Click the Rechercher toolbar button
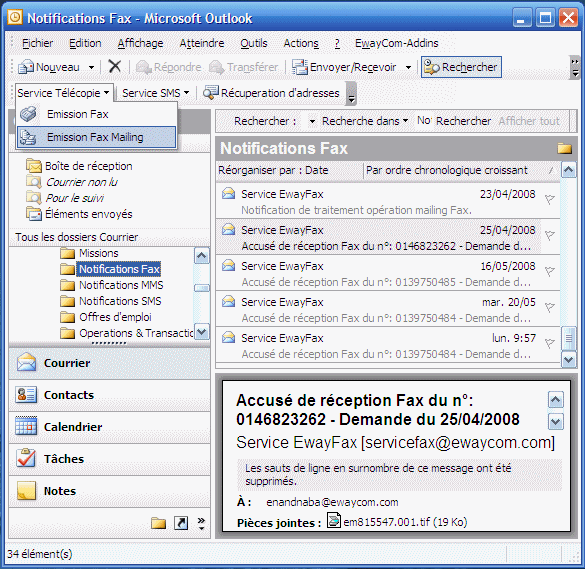This screenshot has width=585, height=569. (461, 67)
